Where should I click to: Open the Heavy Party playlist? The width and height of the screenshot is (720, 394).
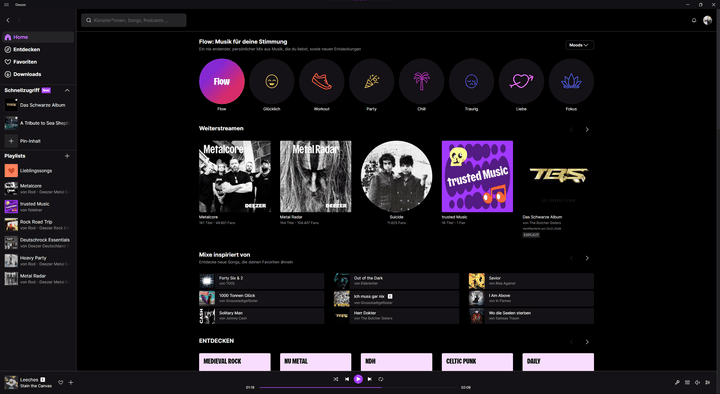[38, 260]
